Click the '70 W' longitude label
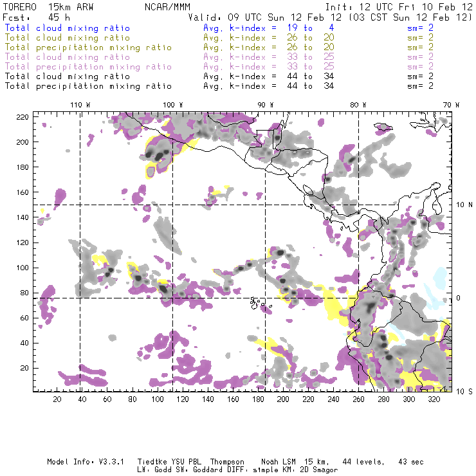Image resolution: width=476 pixels, height=476 pixels. click(x=451, y=105)
